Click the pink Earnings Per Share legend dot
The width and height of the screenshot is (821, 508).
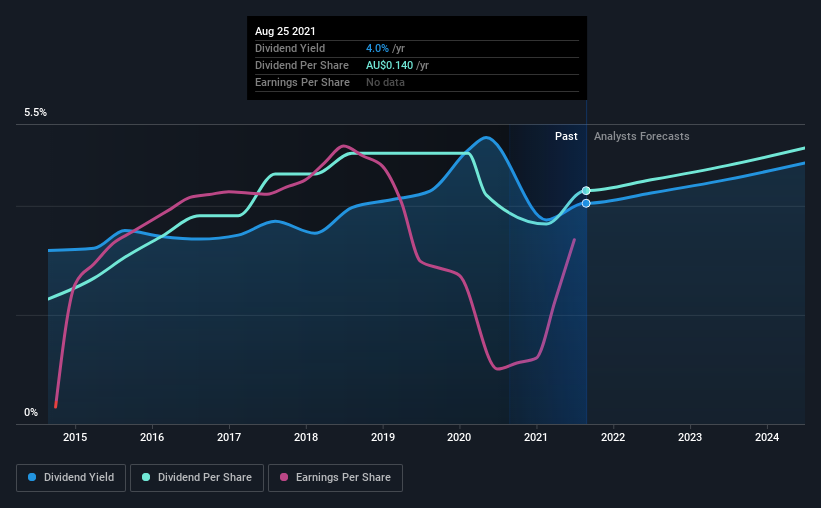point(284,477)
